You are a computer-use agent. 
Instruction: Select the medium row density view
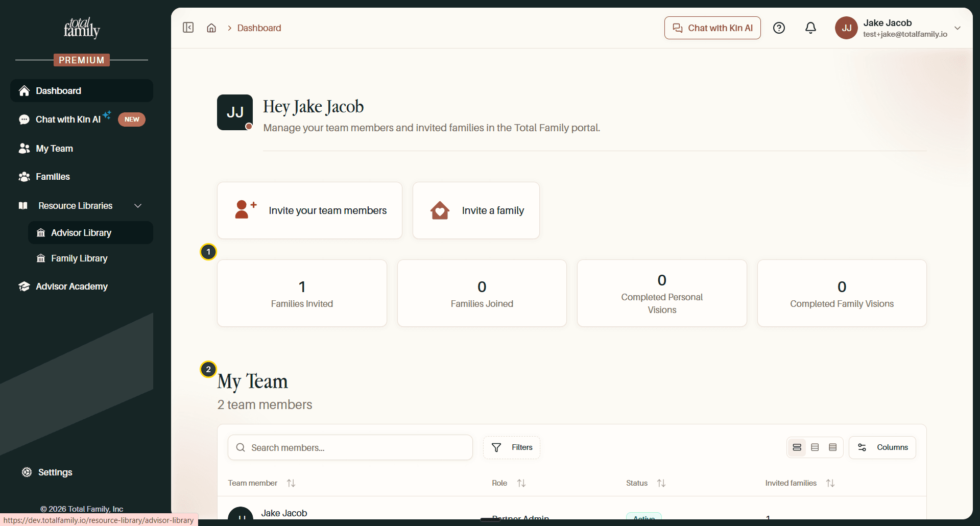pos(815,447)
